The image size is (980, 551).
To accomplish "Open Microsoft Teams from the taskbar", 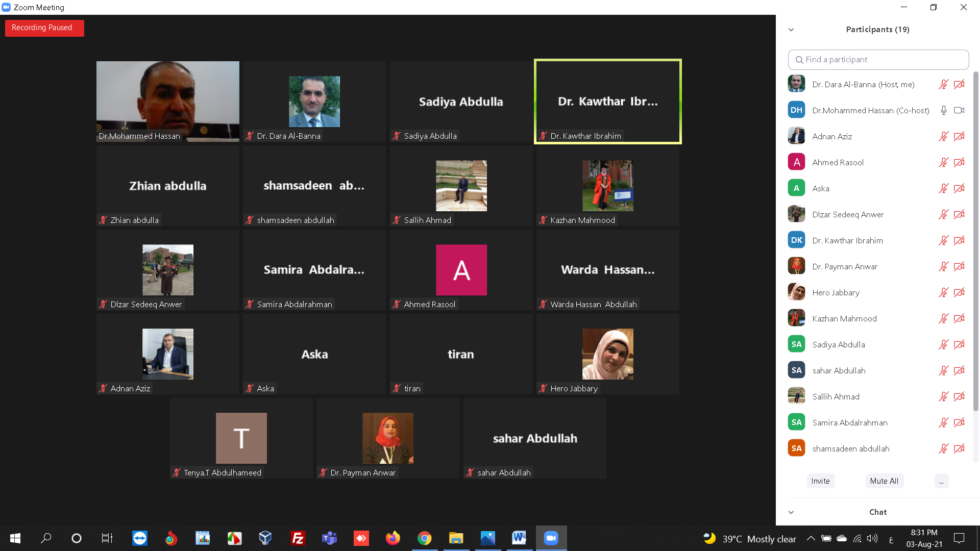I will [329, 538].
